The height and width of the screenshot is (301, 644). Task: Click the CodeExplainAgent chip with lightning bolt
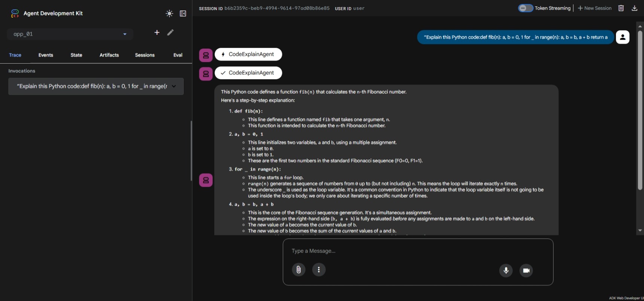click(248, 54)
